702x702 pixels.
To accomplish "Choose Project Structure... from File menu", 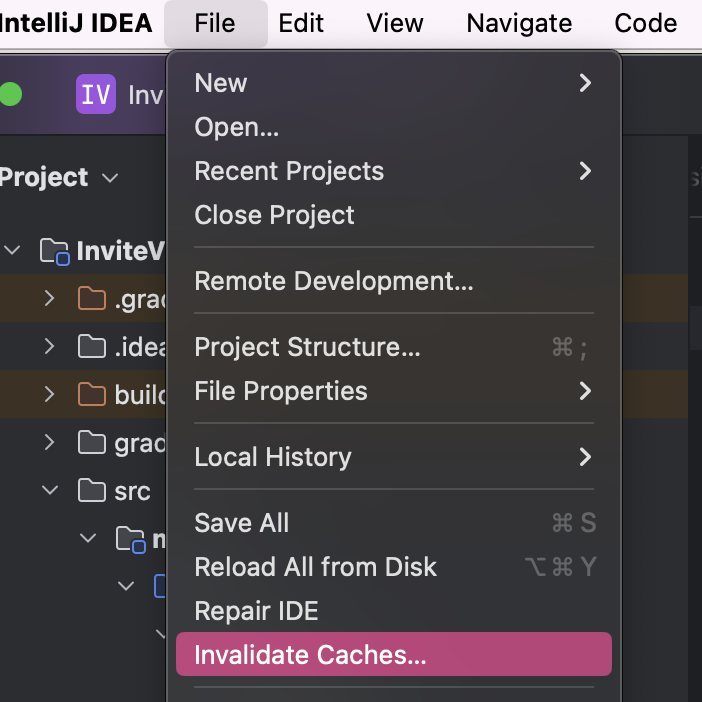I will pyautogui.click(x=307, y=347).
